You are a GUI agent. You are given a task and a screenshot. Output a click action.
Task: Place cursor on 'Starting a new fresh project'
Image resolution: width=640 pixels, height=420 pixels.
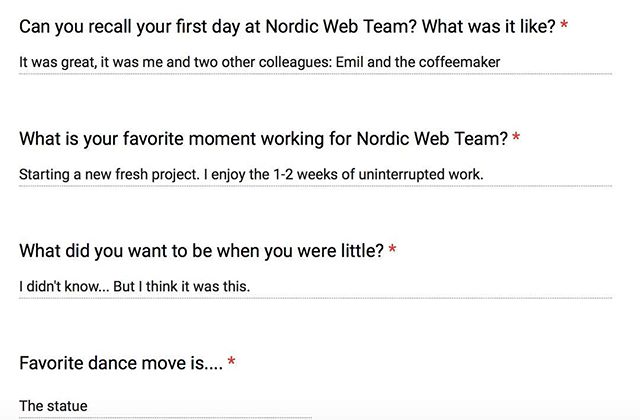click(109, 174)
